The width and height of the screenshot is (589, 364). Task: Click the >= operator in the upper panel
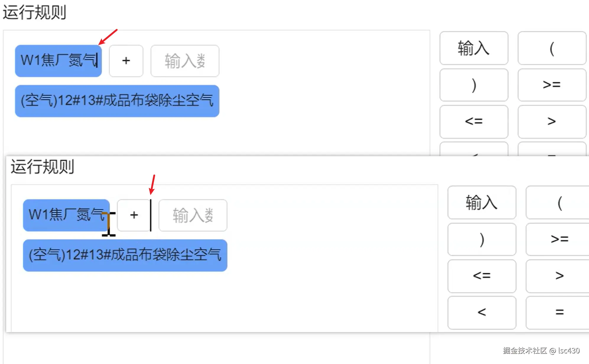pos(551,85)
